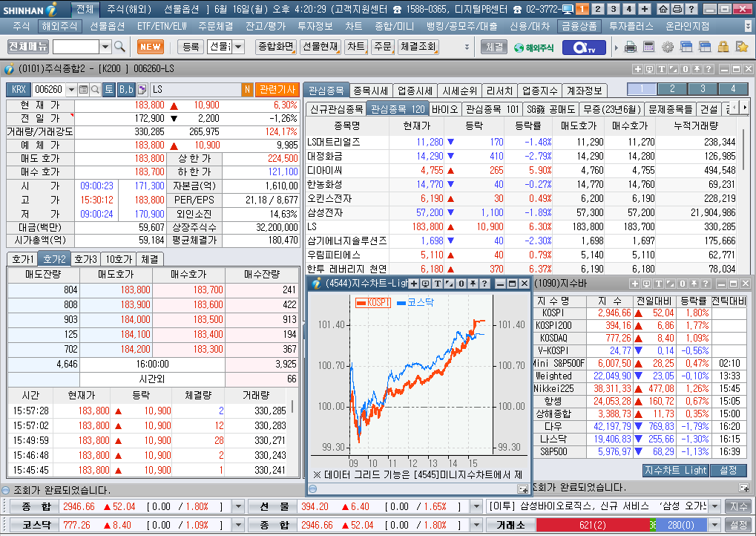Open the gear settings icon in the toolbar

(667, 47)
